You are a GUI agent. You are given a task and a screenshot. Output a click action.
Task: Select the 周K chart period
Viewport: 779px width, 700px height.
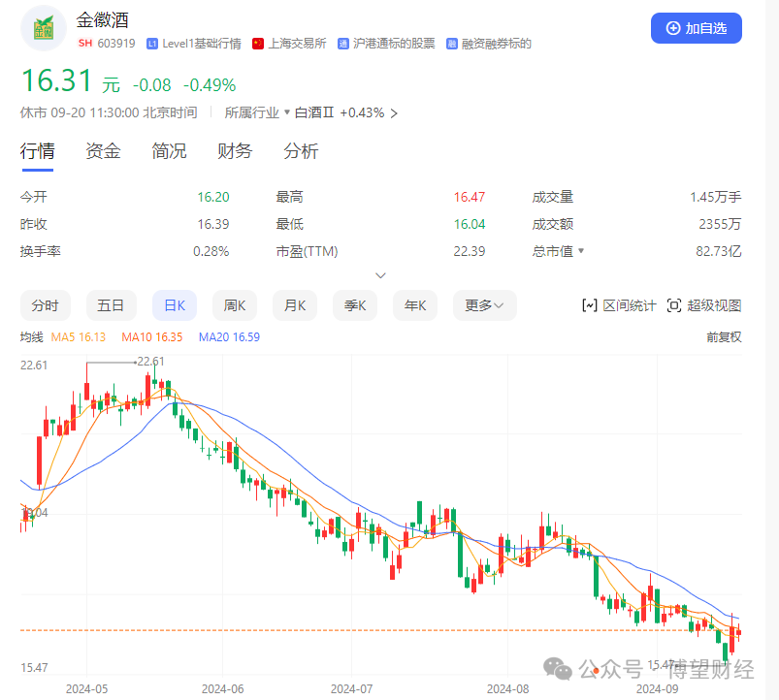(235, 305)
